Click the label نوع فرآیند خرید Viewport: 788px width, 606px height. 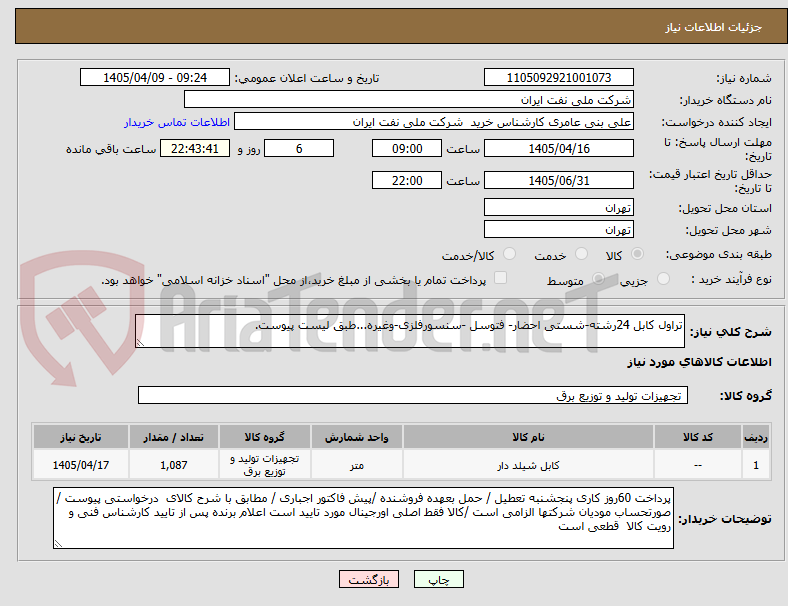click(x=731, y=279)
